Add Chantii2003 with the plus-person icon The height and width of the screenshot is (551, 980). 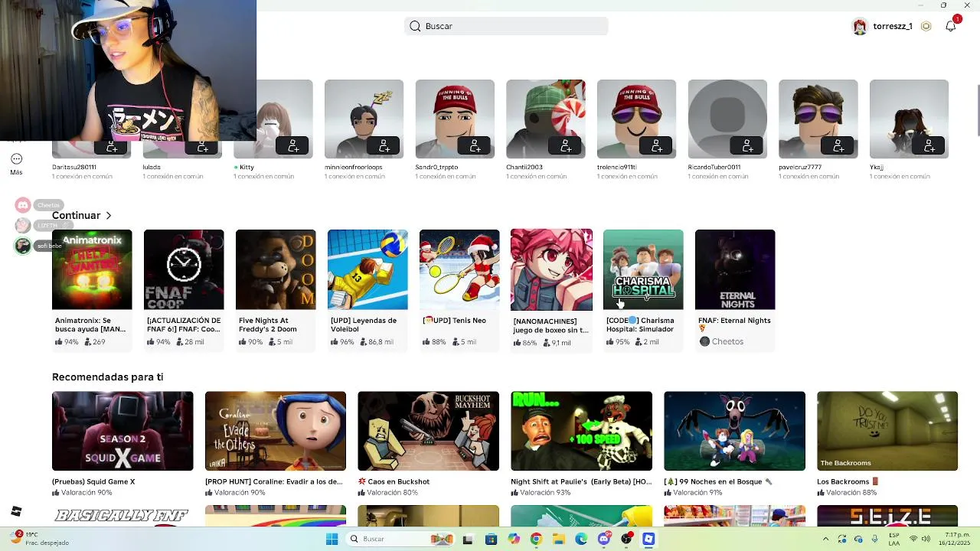566,146
